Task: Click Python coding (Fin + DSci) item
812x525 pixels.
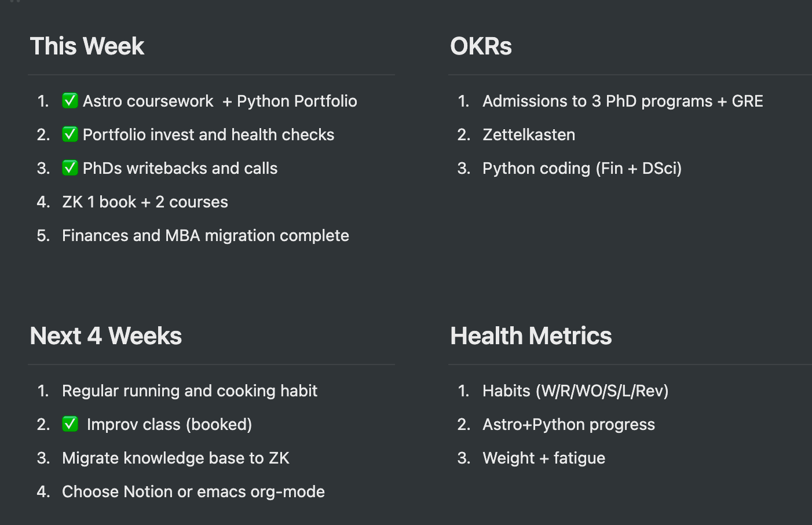Action: point(582,168)
